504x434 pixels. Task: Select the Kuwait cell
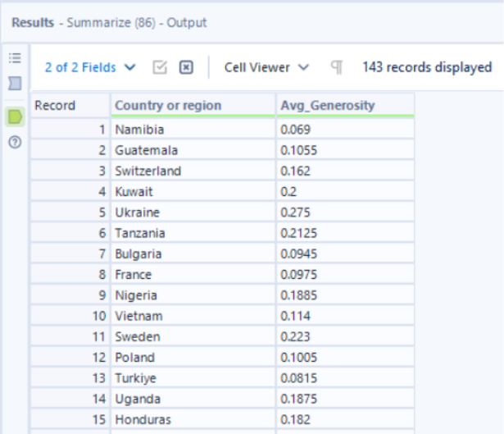(x=193, y=192)
